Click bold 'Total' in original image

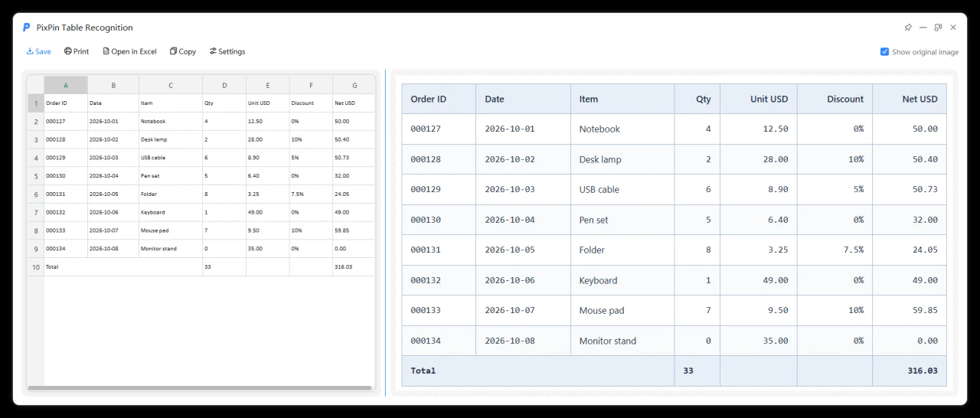pos(423,371)
